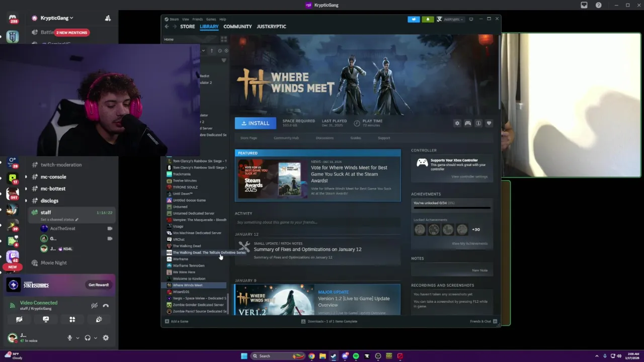
Task: Expand the disclogs channel arrow
Action: tap(26, 201)
